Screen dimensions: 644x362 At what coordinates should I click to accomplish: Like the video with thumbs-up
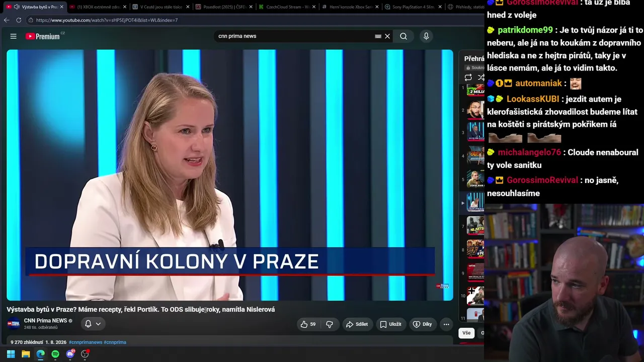tap(308, 324)
